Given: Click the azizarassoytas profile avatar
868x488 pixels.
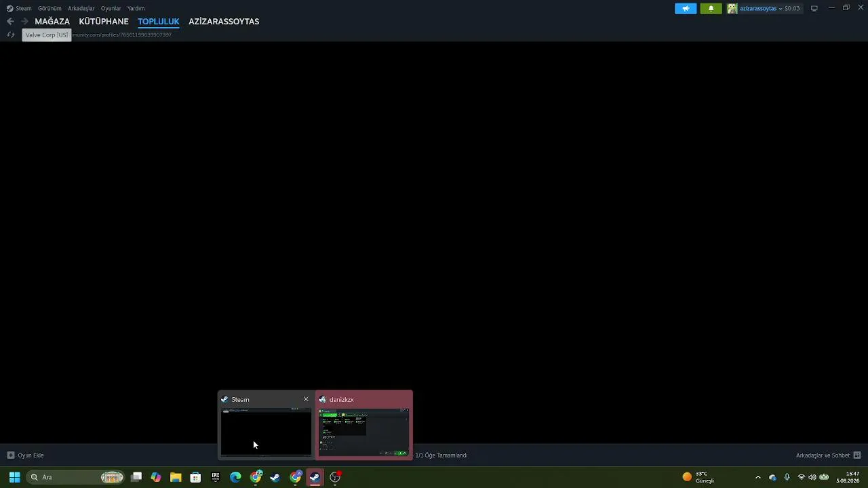Looking at the screenshot, I should coord(732,9).
